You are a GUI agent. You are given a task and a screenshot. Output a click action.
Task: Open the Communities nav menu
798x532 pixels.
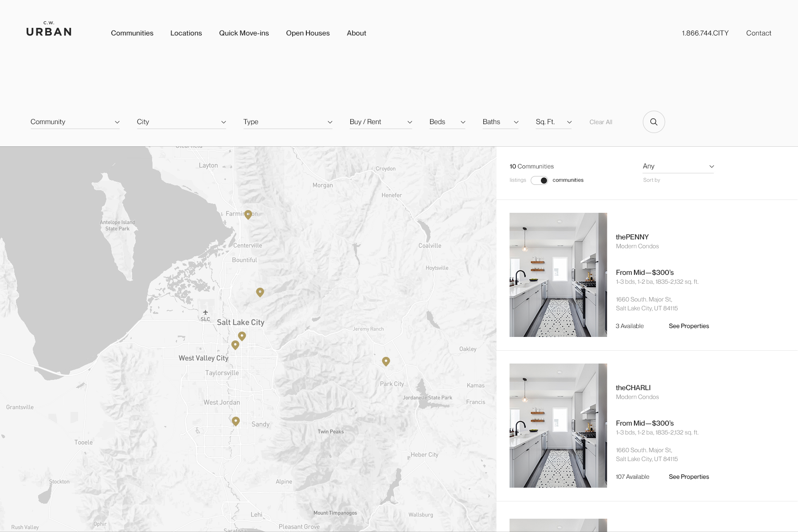(x=132, y=33)
